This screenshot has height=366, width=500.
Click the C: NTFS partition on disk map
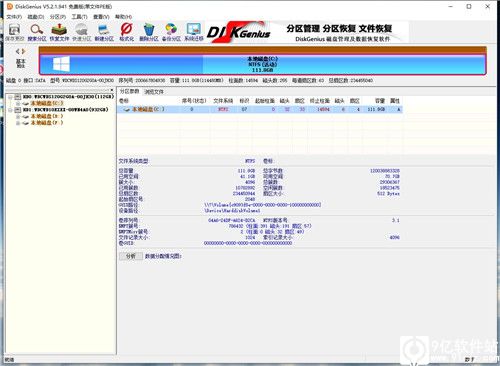[262, 64]
